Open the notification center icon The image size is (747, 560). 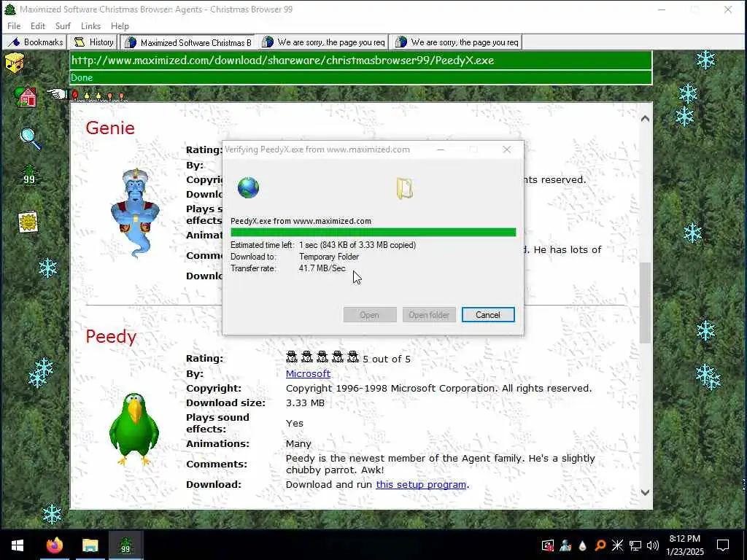pos(723,545)
